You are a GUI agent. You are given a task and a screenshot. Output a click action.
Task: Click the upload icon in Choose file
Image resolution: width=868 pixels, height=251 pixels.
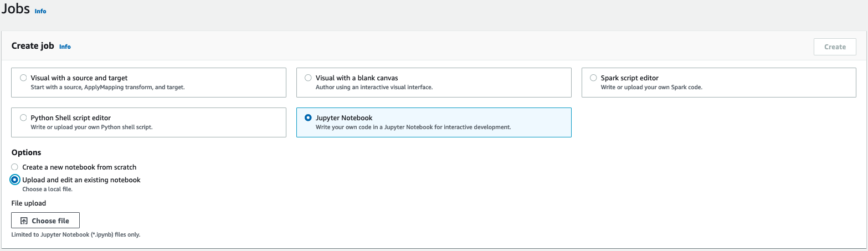24,221
